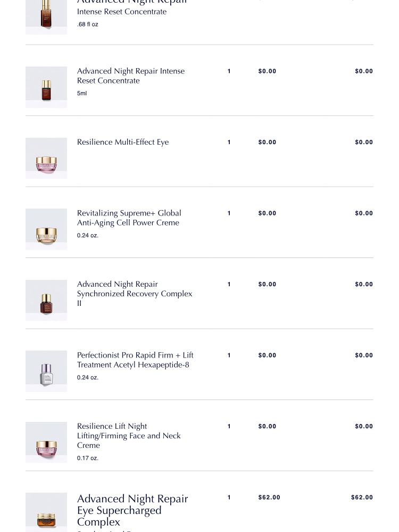The width and height of the screenshot is (399, 532).
Task: Open the Perfectionist Pro Rapid Firm bottle image
Action: 46,371
